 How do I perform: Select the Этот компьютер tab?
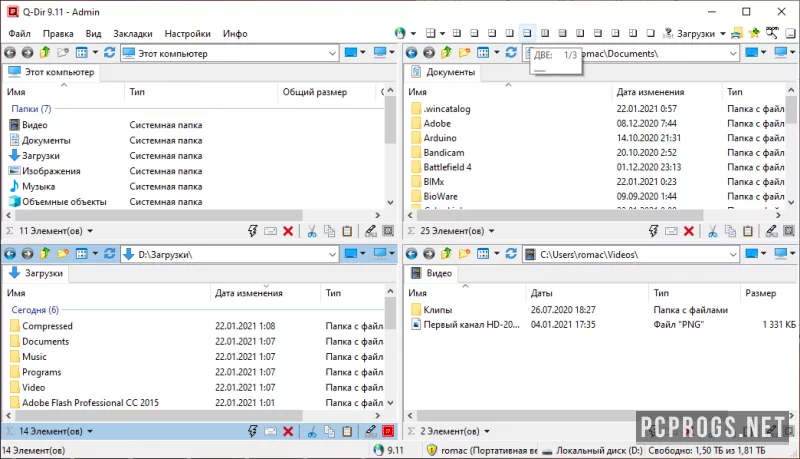52,72
